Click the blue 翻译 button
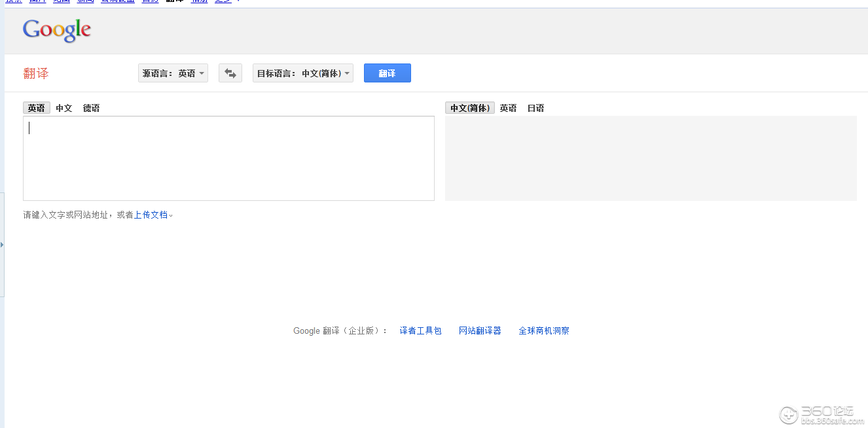This screenshot has width=868, height=428. (x=388, y=73)
